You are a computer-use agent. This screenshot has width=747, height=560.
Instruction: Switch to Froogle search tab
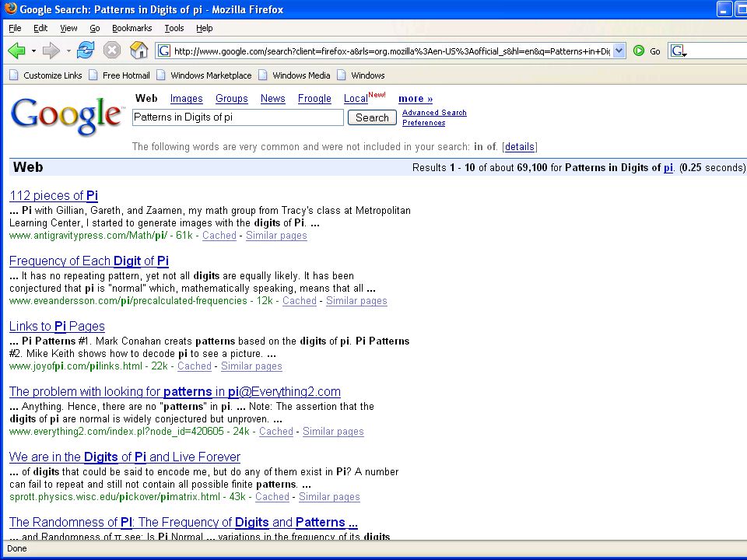click(314, 99)
